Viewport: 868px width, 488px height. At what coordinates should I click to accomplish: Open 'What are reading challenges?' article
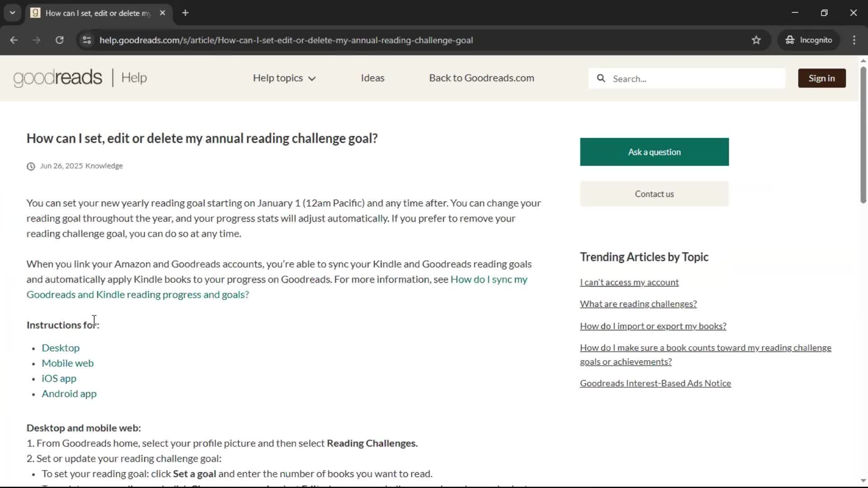coord(638,304)
